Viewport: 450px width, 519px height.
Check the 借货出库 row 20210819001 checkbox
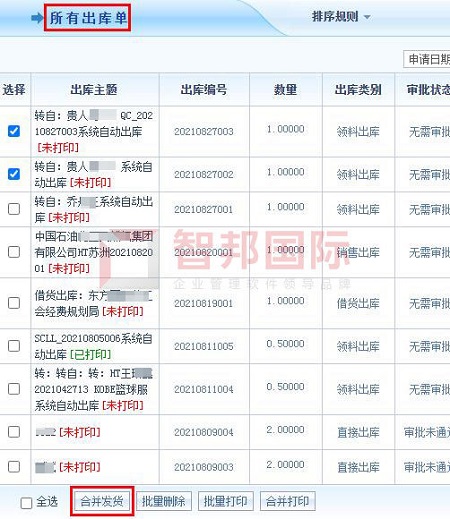14,303
